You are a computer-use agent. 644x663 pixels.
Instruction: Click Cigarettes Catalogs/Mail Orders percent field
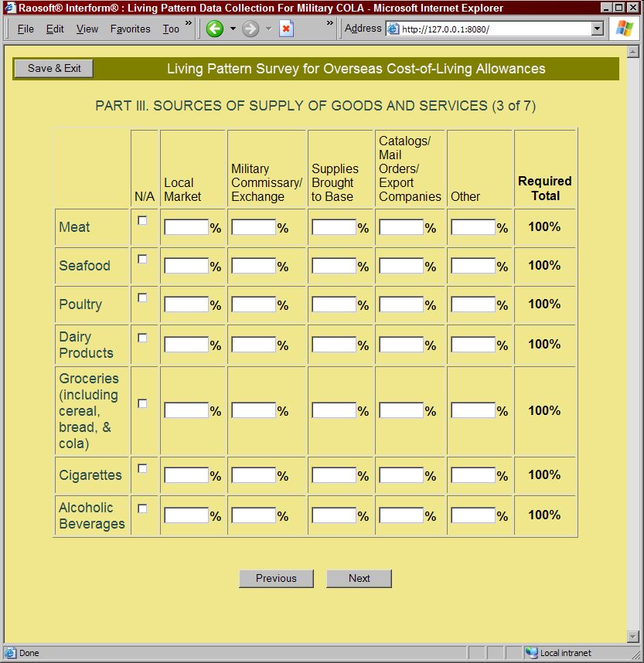pyautogui.click(x=401, y=475)
